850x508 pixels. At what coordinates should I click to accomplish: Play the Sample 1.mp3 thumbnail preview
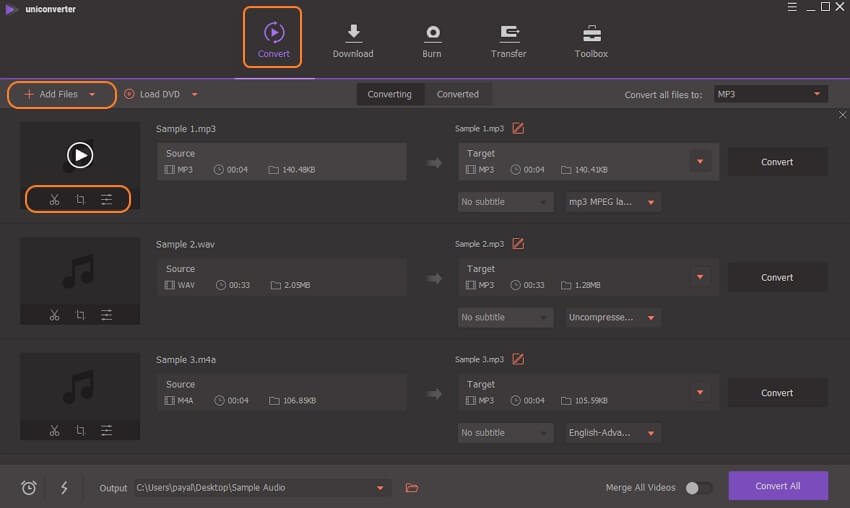[80, 154]
